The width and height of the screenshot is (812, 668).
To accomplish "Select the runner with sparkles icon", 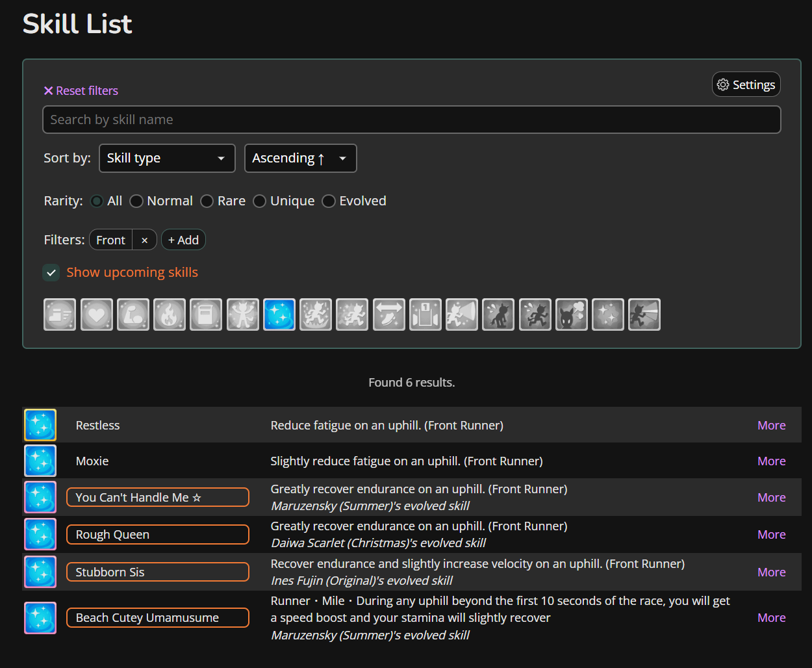I will point(352,315).
